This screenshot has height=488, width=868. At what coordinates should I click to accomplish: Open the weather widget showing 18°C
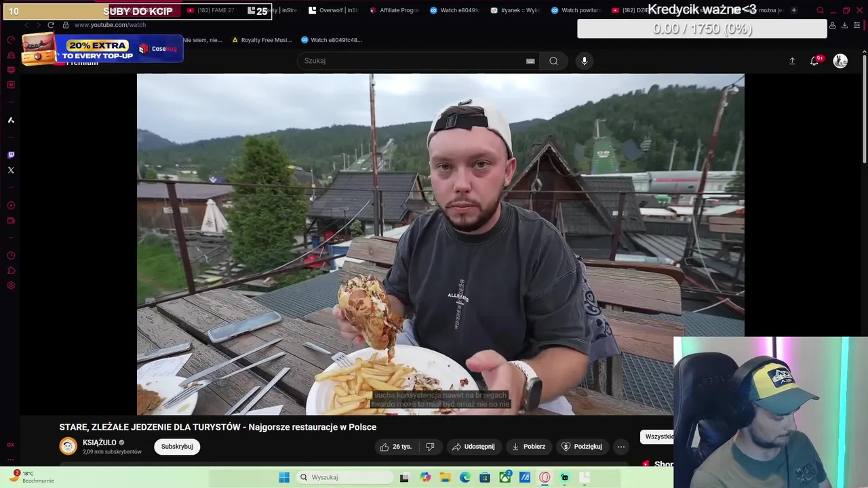[x=31, y=477]
